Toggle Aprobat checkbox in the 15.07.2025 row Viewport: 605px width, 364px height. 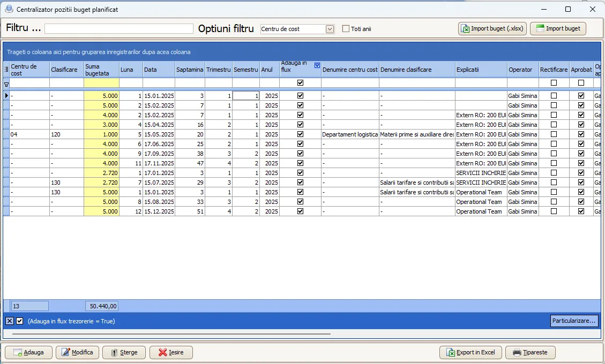(x=581, y=183)
